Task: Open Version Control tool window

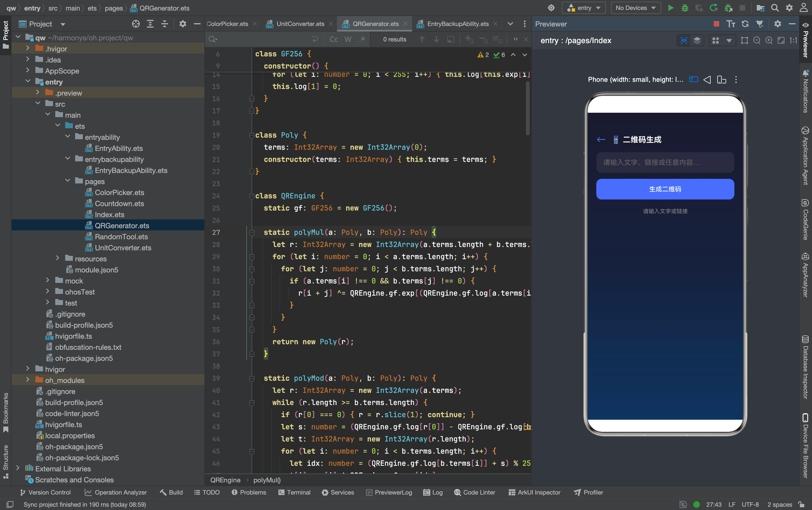Action: click(45, 492)
